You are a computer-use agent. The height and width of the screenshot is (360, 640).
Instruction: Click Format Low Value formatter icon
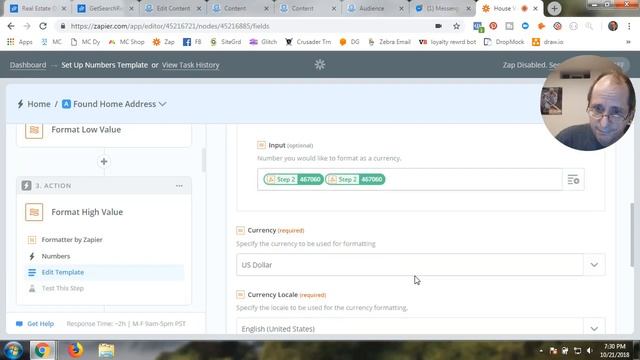pyautogui.click(x=34, y=130)
